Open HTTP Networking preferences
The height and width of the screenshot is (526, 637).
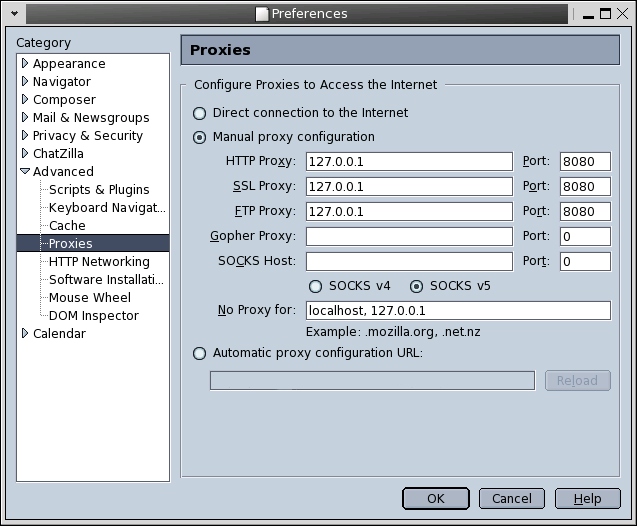[x=99, y=261]
